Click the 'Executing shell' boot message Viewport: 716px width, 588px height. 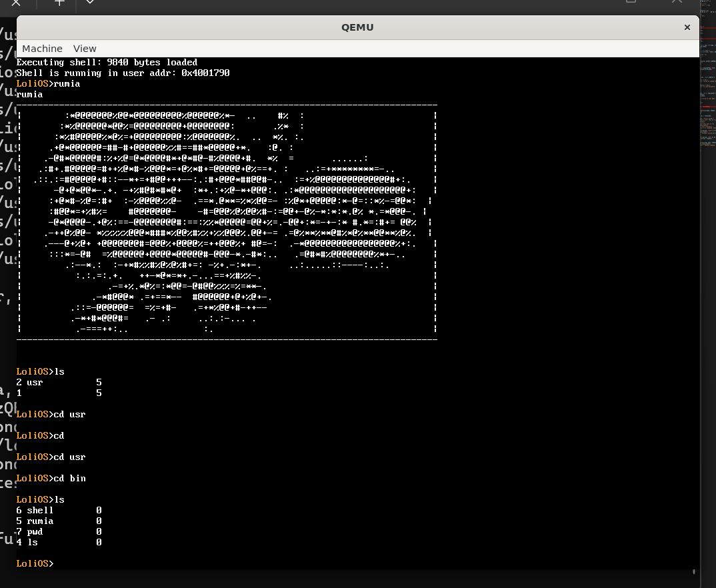click(x=107, y=63)
